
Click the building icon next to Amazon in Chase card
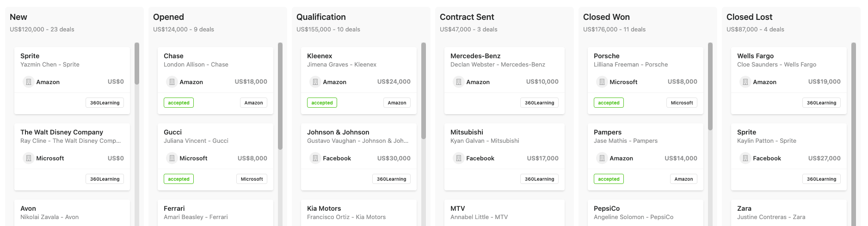tap(172, 82)
